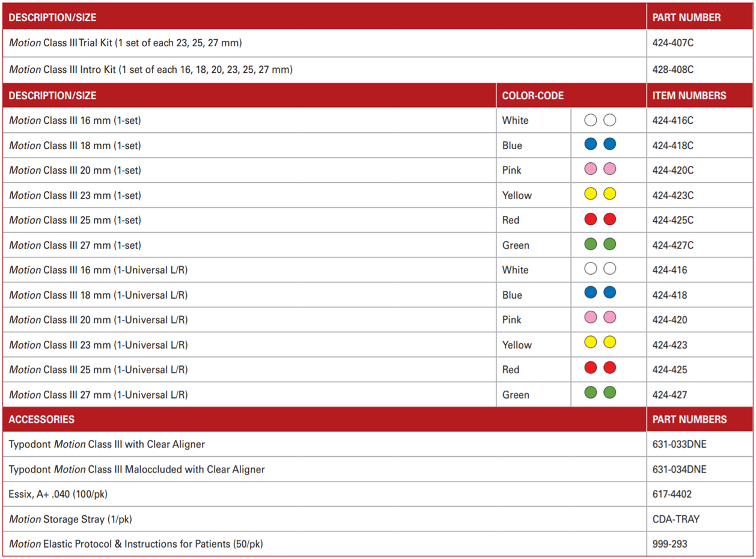Click item number 424-427
Screen dimensions: 756x559
(670, 395)
